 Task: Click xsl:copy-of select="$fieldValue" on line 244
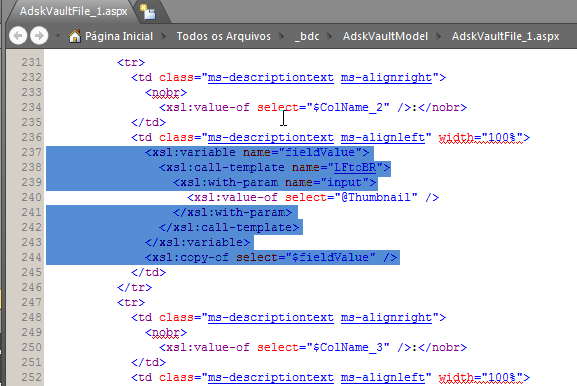click(x=271, y=257)
